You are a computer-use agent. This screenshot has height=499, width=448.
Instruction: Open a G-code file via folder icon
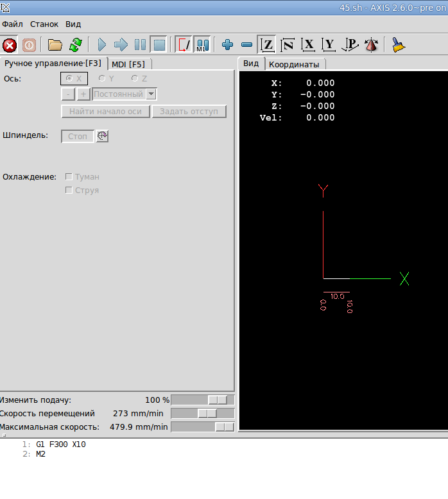[x=55, y=45]
